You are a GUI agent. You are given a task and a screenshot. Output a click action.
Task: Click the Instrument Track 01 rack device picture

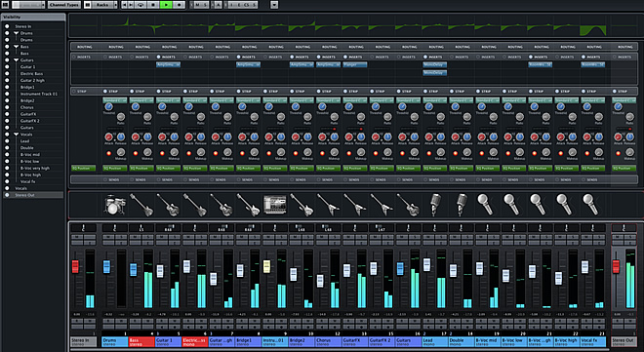point(274,205)
